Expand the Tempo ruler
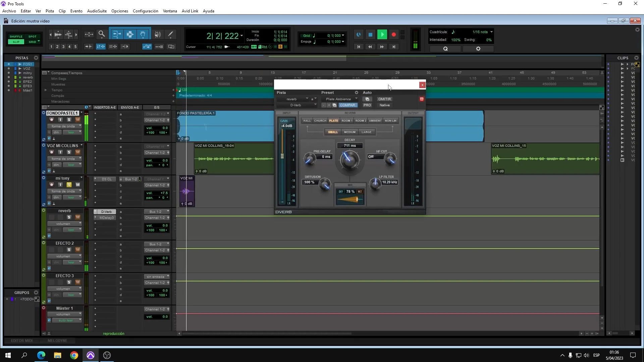This screenshot has width=644, height=362. pyautogui.click(x=46, y=90)
